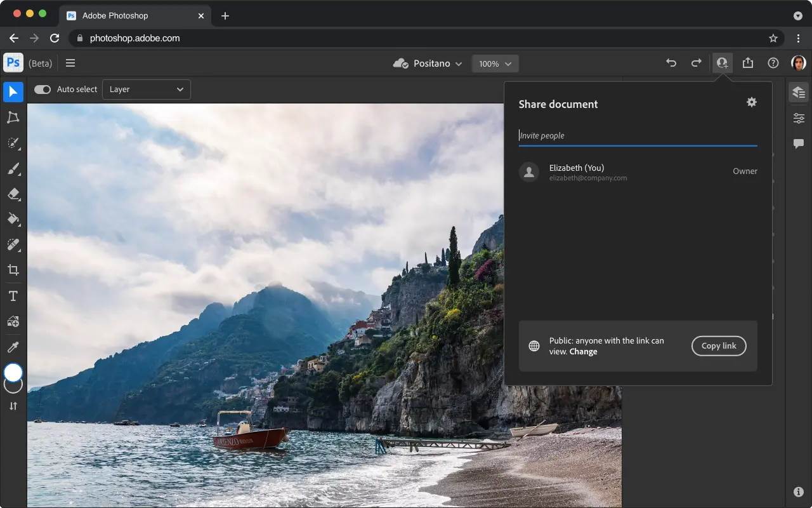The height and width of the screenshot is (508, 812).
Task: Select the Lasso selection tool
Action: pyautogui.click(x=13, y=117)
